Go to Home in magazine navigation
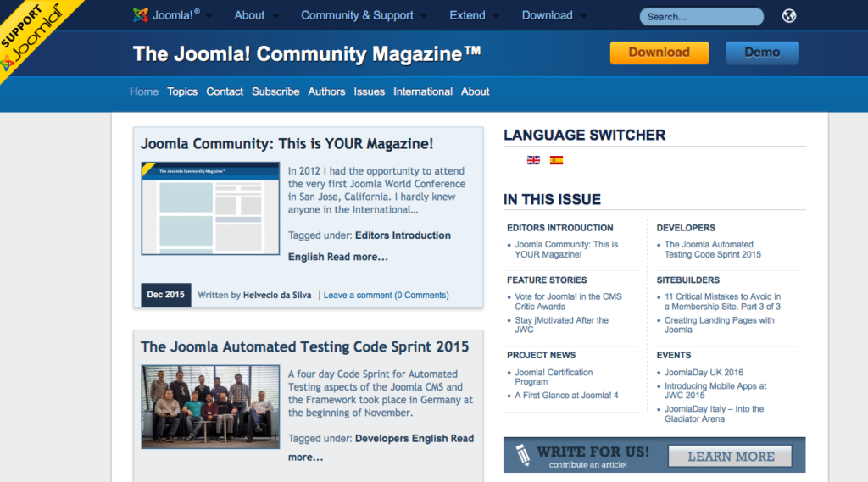Screen dimensions: 868x482 tap(144, 91)
